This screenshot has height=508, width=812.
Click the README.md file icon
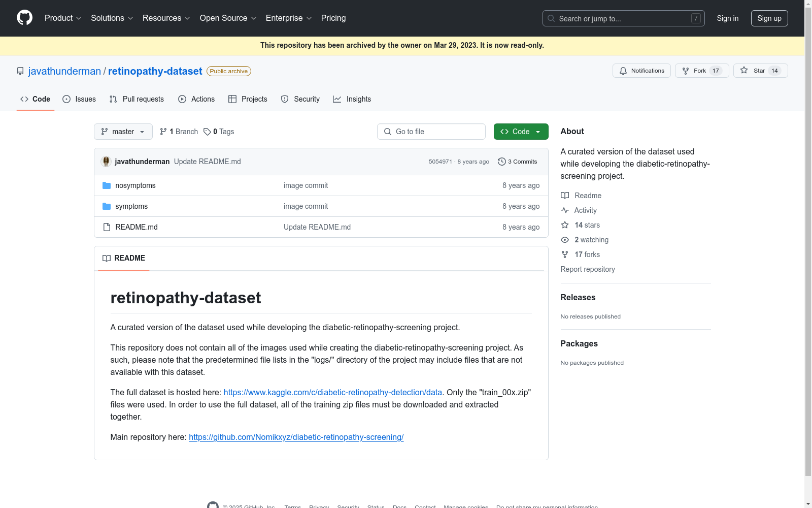[x=107, y=227]
